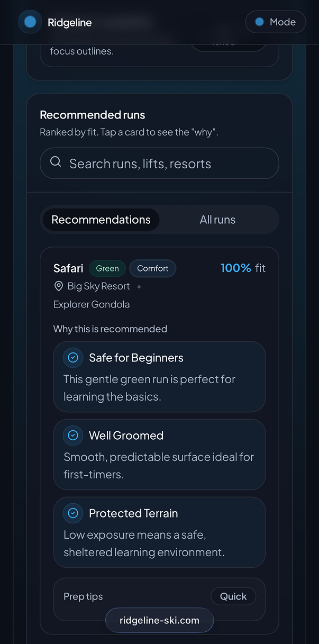The height and width of the screenshot is (644, 319).
Task: Click the Quick prep tips button
Action: coord(233,596)
